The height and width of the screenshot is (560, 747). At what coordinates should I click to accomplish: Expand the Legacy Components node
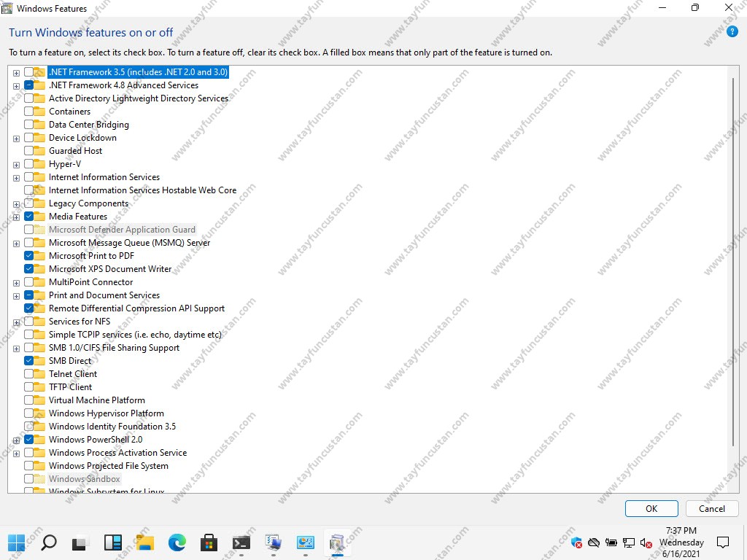pos(16,204)
